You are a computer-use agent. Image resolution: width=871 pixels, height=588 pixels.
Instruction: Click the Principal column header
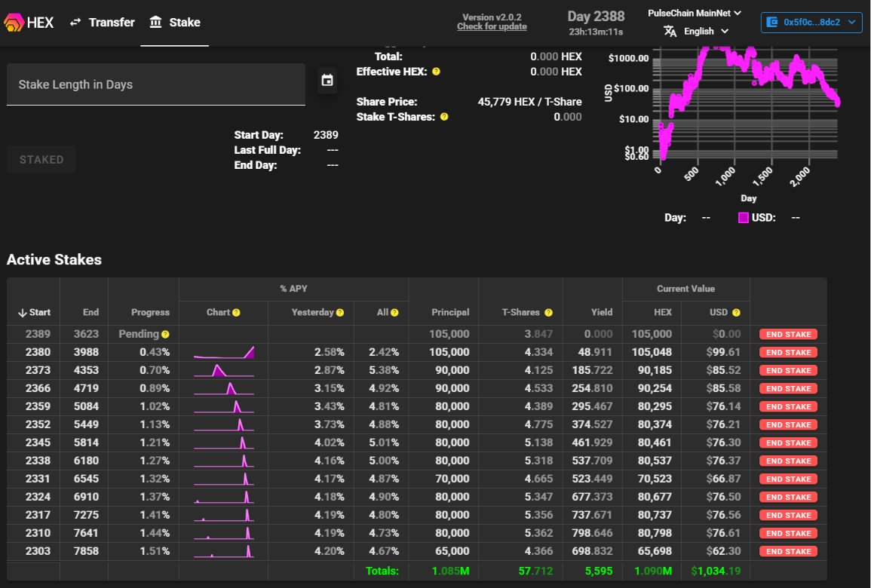coord(450,313)
